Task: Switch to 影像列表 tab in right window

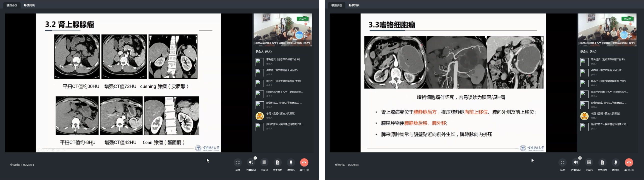Action: pyautogui.click(x=354, y=5)
